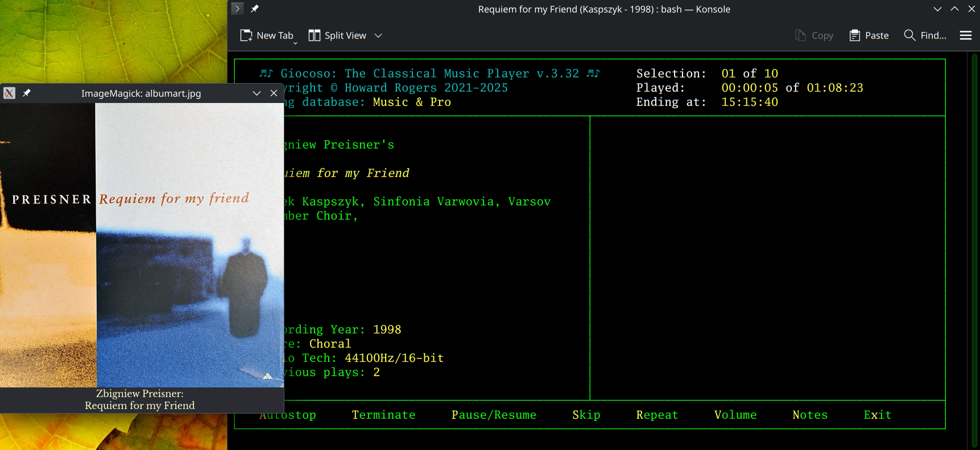This screenshot has width=980, height=450.
Task: Toggle the pin on Konsole title bar
Action: [255, 9]
